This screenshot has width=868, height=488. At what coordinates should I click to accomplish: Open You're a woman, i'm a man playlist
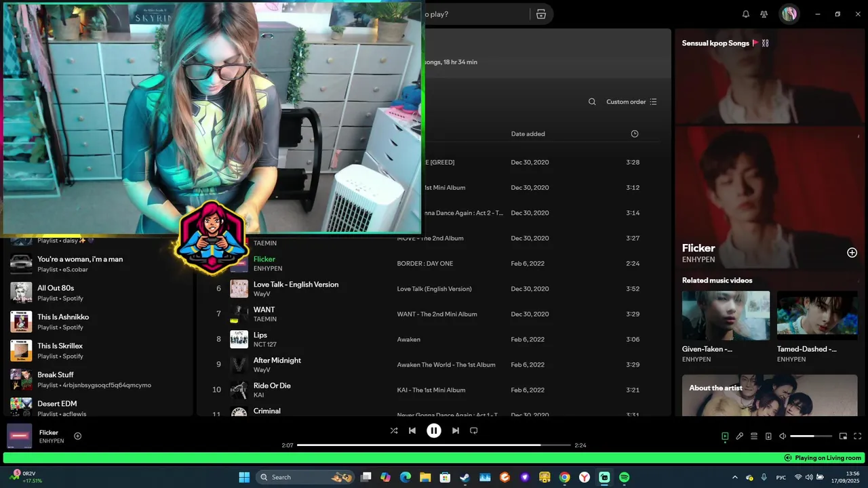click(99, 264)
